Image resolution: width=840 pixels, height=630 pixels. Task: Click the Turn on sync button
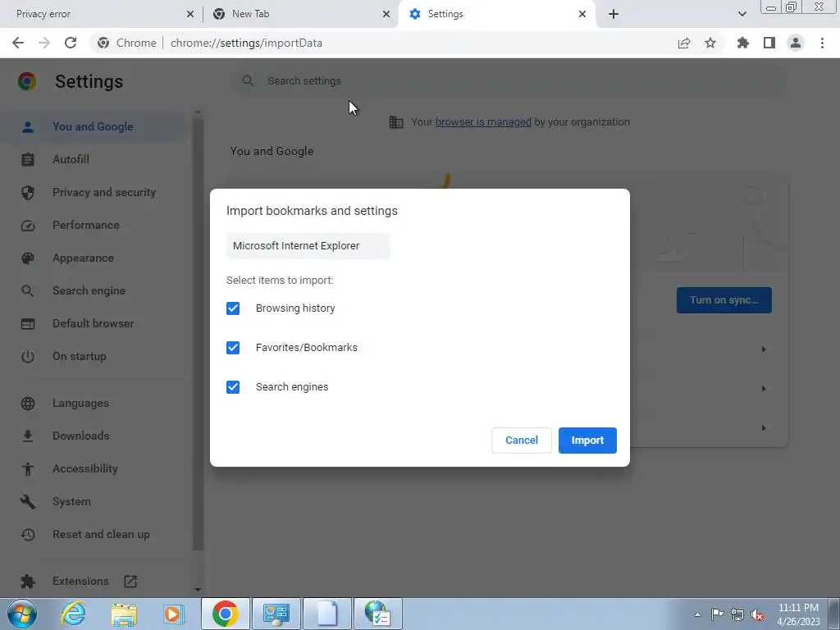point(724,300)
